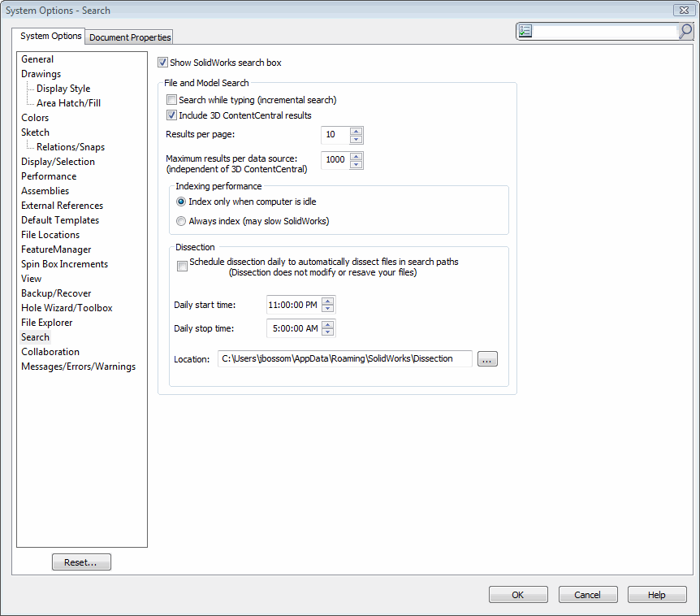Open External References options
The width and height of the screenshot is (700, 616).
(x=62, y=206)
